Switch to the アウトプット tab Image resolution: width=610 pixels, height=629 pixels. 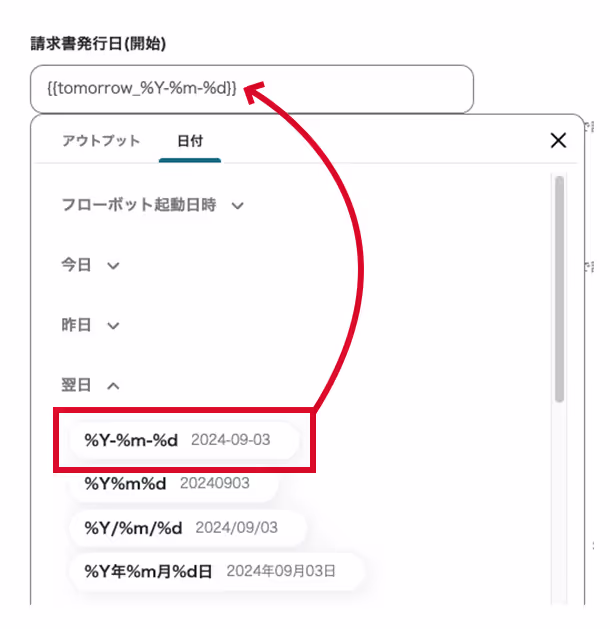101,141
